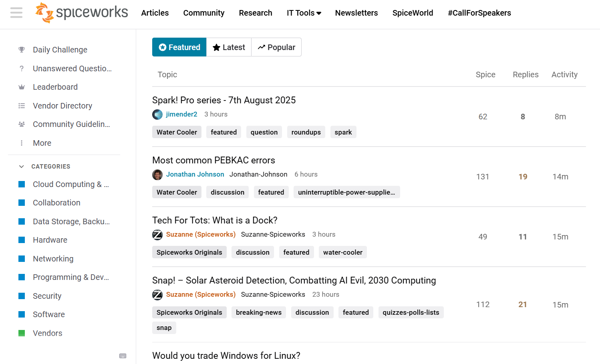The image size is (600, 364).
Task: Open Newsletters in the top navigation
Action: click(x=356, y=13)
